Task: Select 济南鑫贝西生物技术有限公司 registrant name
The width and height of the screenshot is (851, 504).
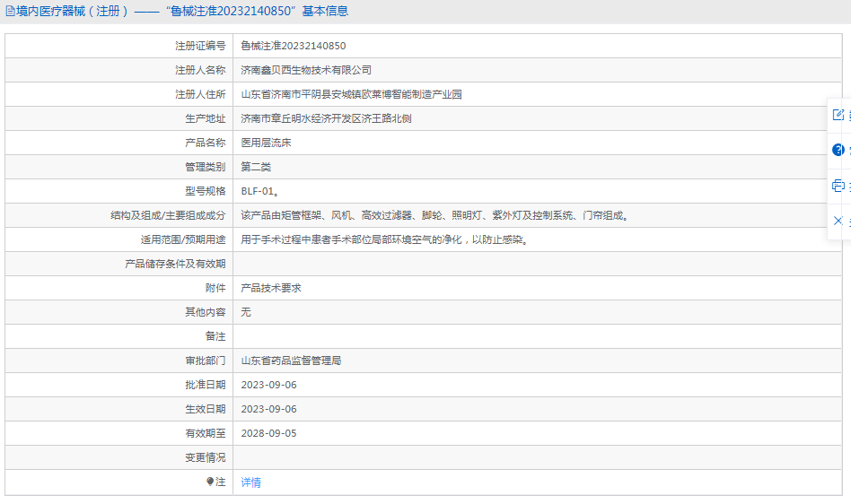Action: click(x=306, y=70)
